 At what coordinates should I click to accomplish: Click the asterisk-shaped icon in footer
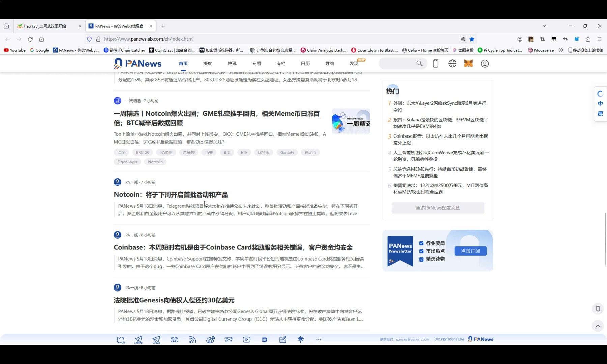(x=301, y=339)
